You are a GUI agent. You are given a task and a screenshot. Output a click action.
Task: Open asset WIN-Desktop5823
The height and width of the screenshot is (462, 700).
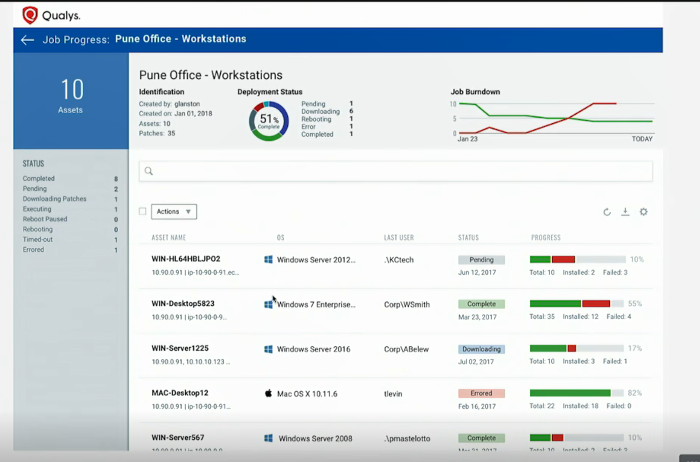pyautogui.click(x=183, y=304)
